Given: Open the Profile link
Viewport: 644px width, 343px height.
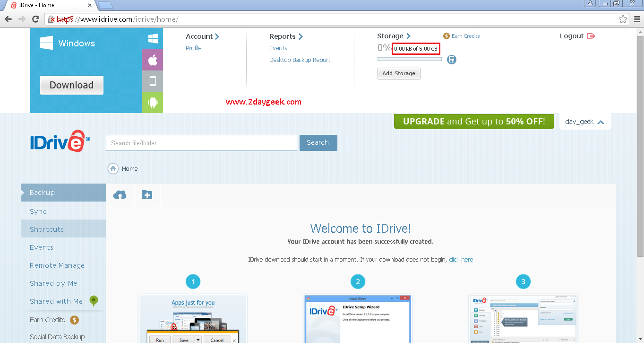Looking at the screenshot, I should click(x=194, y=48).
